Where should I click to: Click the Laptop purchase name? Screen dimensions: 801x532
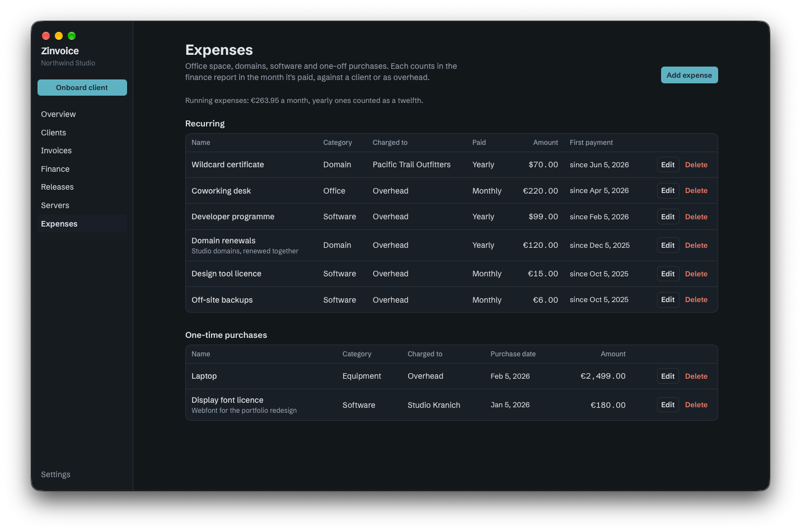(204, 376)
